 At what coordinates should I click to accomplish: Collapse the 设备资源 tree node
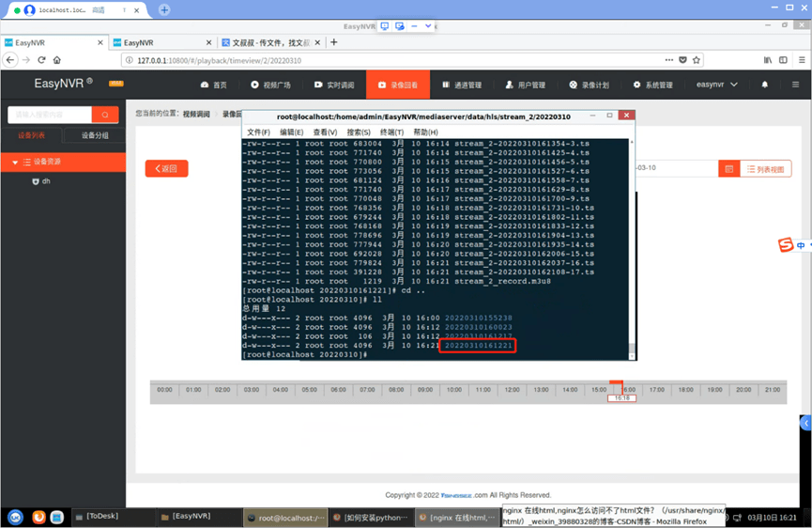click(x=15, y=163)
